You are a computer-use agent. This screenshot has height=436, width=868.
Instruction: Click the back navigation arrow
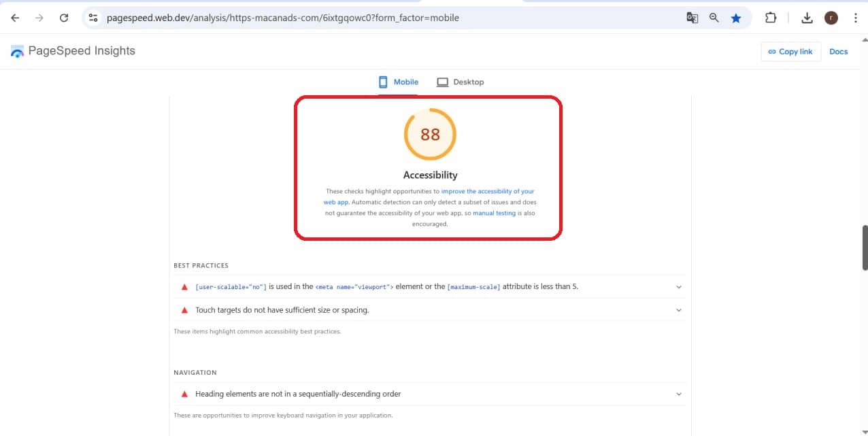(x=14, y=18)
